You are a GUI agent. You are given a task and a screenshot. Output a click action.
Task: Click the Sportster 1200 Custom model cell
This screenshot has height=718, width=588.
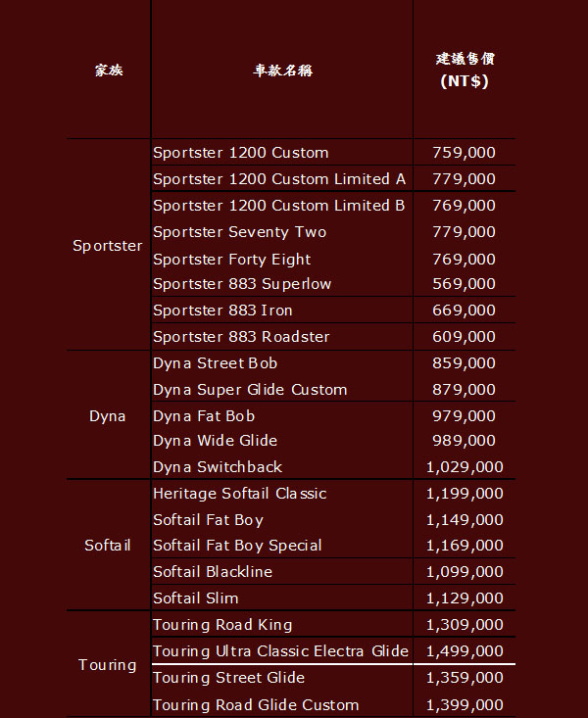tap(241, 153)
